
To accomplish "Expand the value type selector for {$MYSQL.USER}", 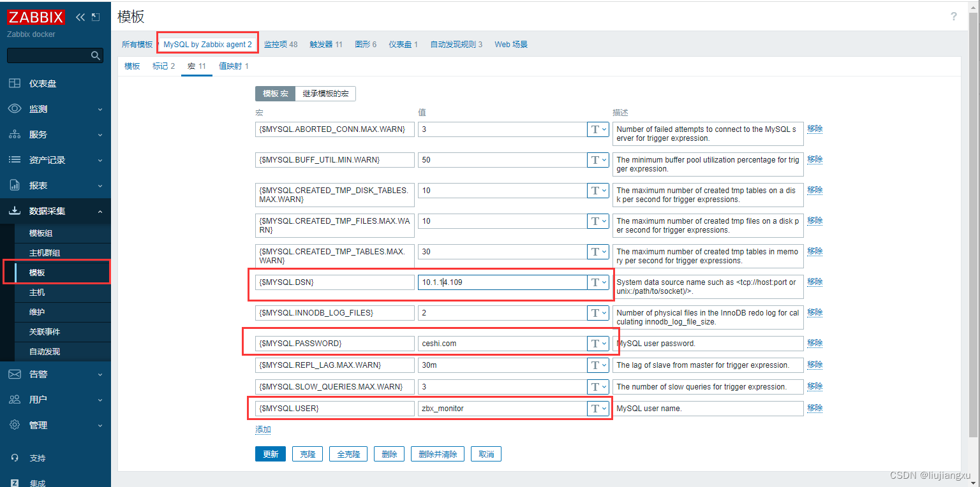I will [x=598, y=408].
